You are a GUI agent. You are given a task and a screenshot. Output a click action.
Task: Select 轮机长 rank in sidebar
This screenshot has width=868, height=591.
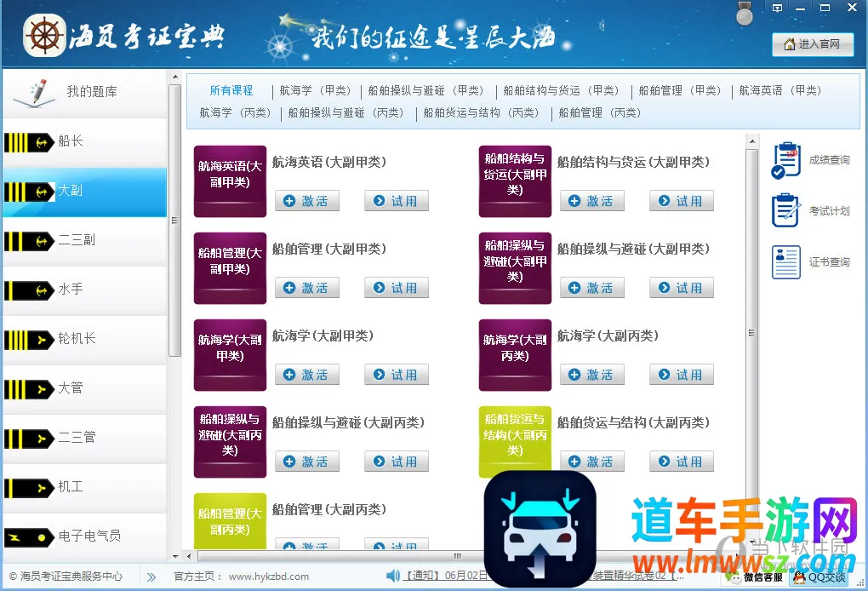pos(83,339)
